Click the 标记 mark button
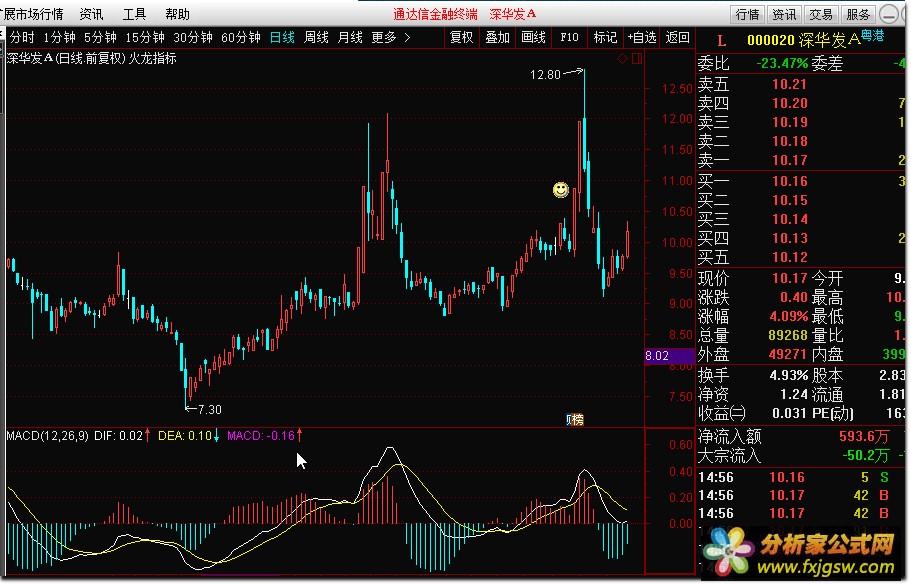The width and height of the screenshot is (911, 584). [x=605, y=38]
